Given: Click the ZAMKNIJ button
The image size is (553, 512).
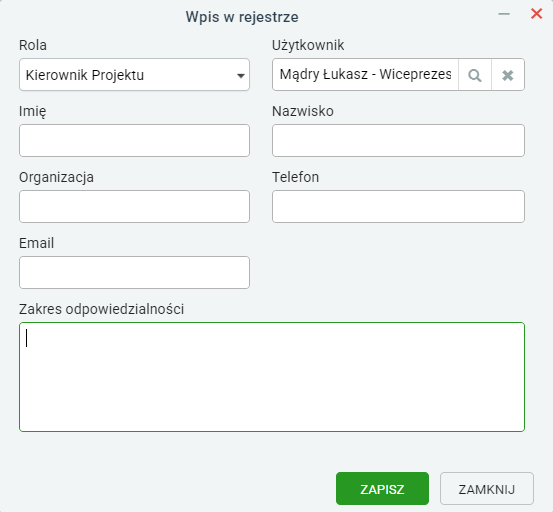Looking at the screenshot, I should (x=487, y=489).
